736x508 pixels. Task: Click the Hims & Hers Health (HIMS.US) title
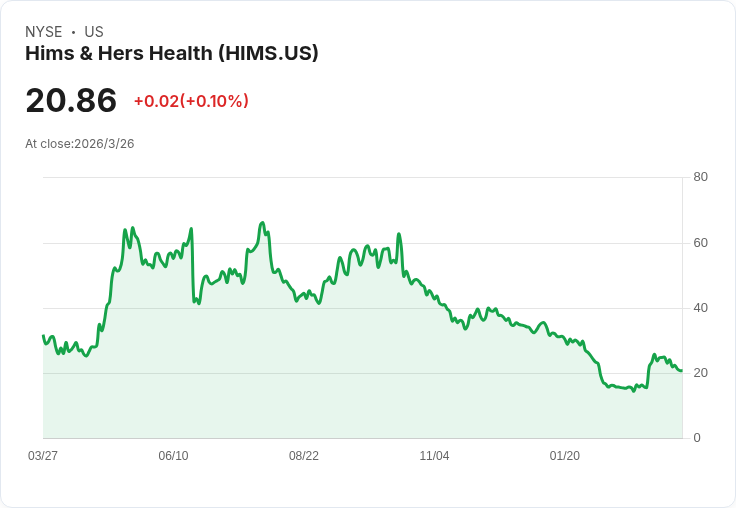coord(172,53)
